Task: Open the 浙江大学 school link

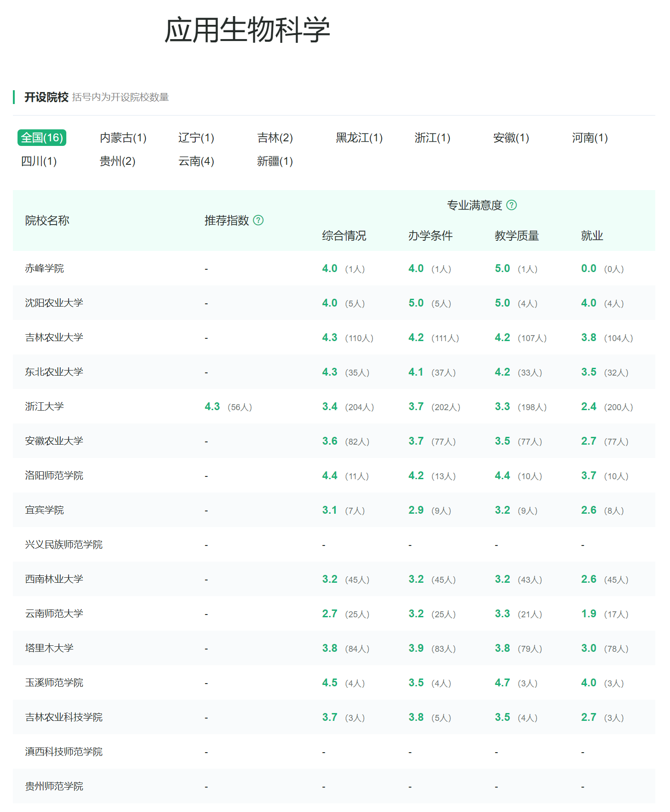Action: coord(44,406)
